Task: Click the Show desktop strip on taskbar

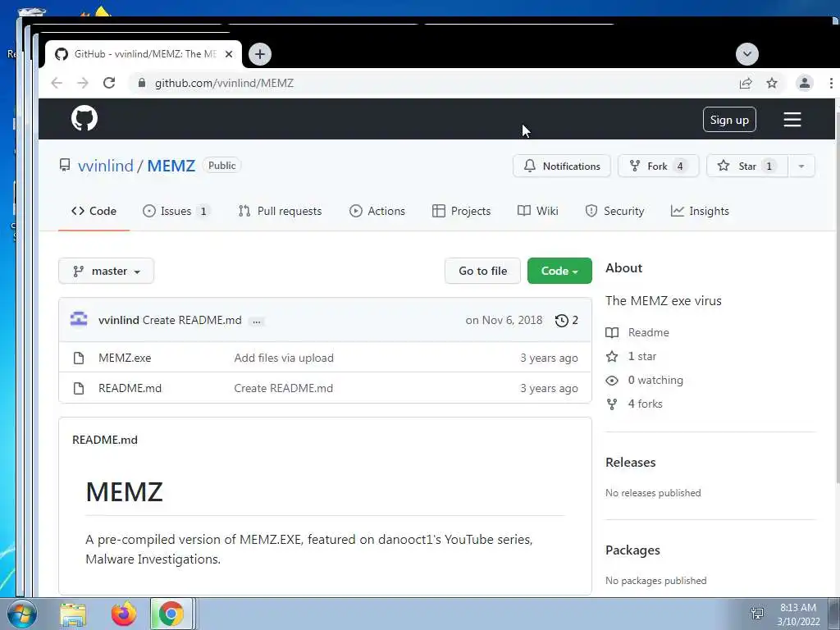Action: [x=834, y=614]
